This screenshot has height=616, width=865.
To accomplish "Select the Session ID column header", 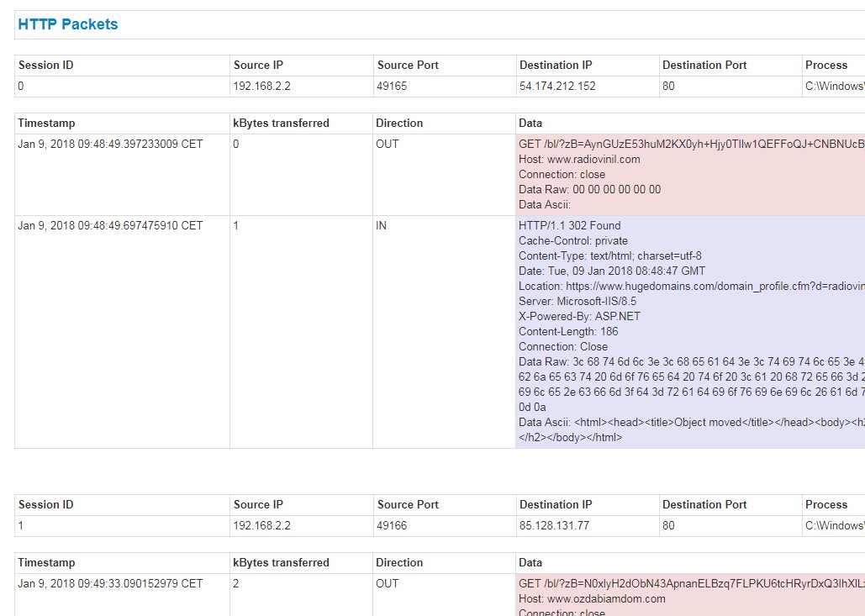I will [46, 65].
